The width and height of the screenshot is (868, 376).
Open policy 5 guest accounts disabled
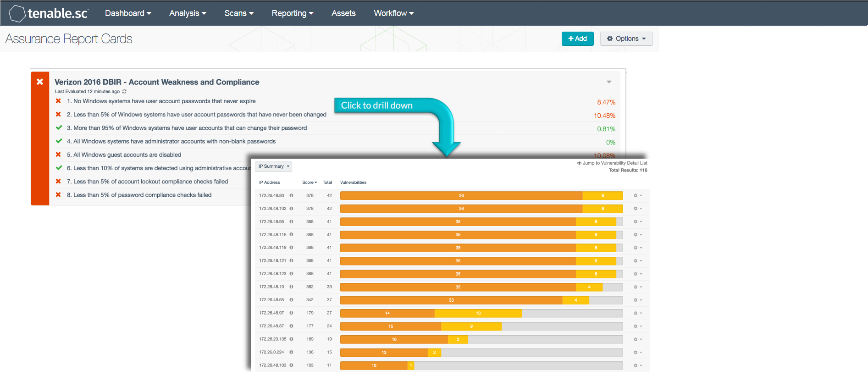point(124,155)
